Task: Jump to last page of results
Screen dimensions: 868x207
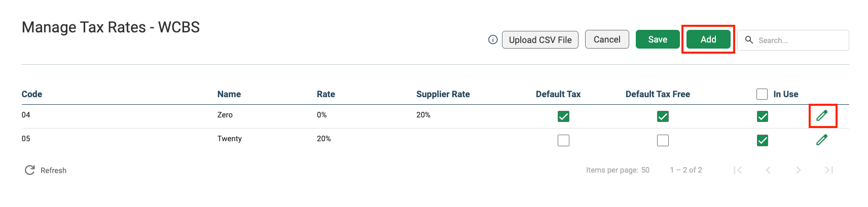Action: tap(829, 170)
